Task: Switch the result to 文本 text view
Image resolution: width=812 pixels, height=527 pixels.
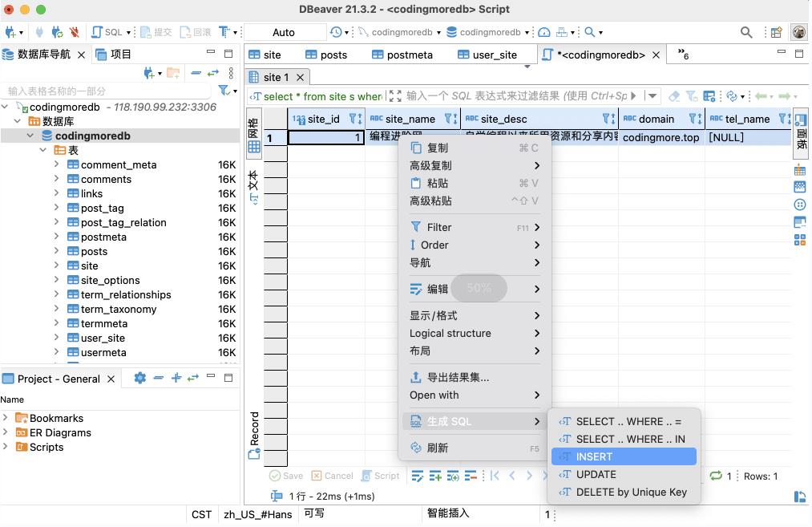Action: (254, 186)
